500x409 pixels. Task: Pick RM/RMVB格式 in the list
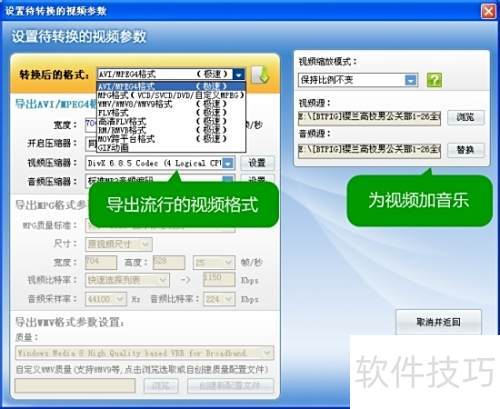point(171,130)
